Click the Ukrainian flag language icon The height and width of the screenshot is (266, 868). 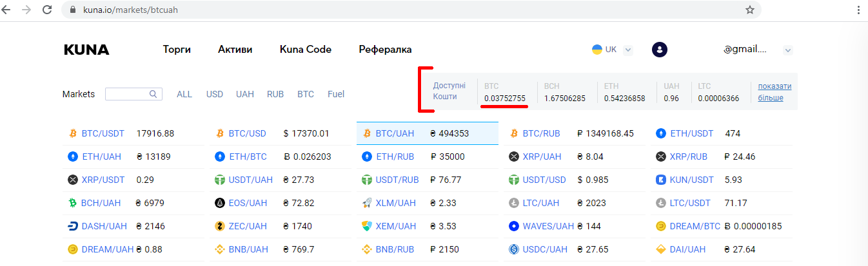click(597, 50)
